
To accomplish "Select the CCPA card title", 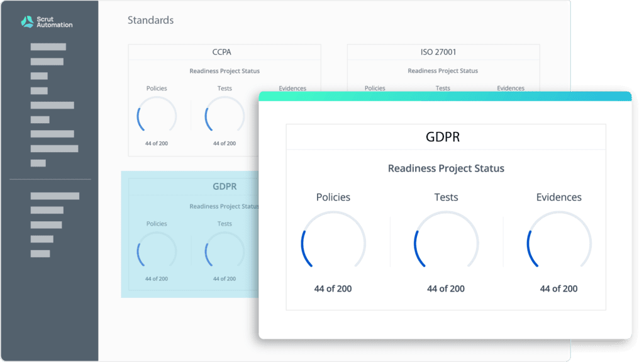I will pos(222,52).
